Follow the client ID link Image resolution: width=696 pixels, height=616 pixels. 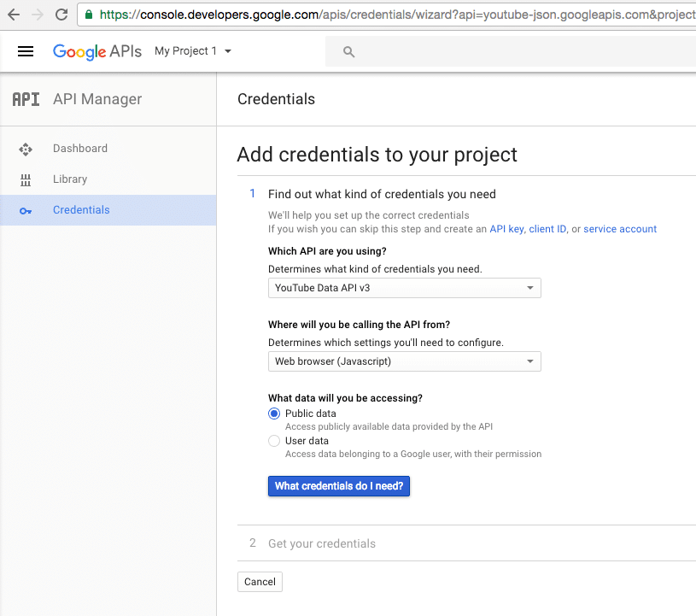click(547, 229)
